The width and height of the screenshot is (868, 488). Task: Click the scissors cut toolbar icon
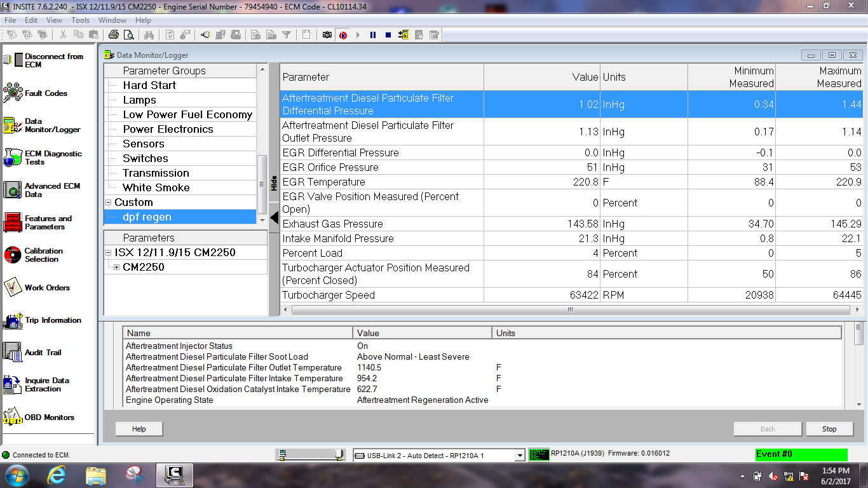[64, 35]
